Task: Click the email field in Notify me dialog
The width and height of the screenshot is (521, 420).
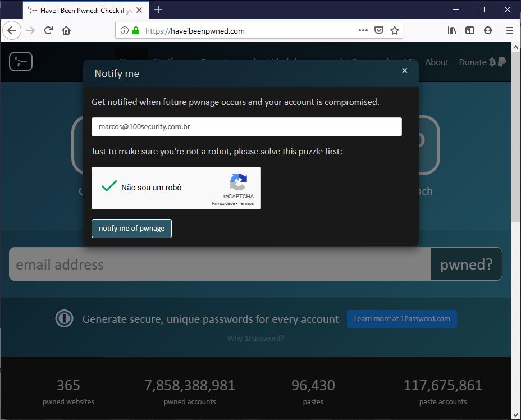Action: [246, 127]
